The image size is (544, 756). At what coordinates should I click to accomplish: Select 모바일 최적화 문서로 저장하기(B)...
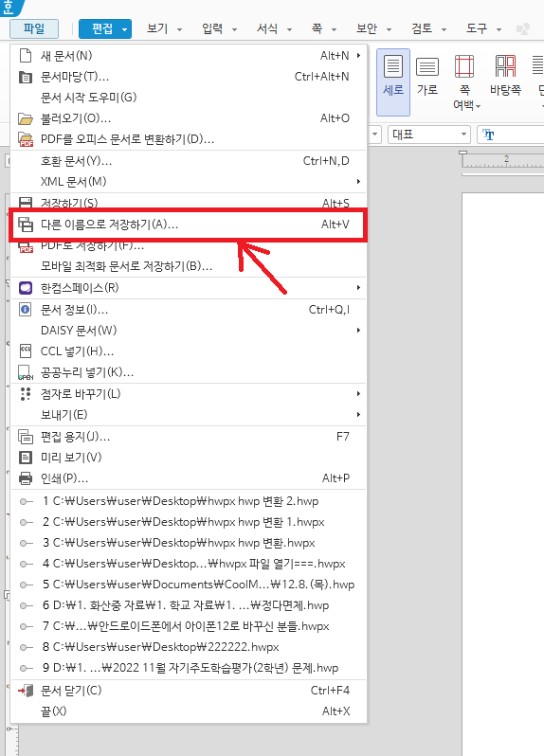[x=189, y=266]
